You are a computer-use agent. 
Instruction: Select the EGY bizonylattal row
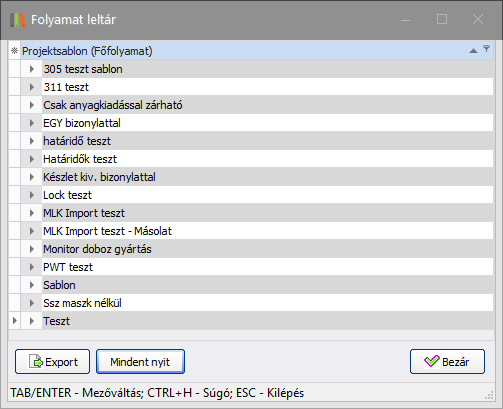point(267,123)
